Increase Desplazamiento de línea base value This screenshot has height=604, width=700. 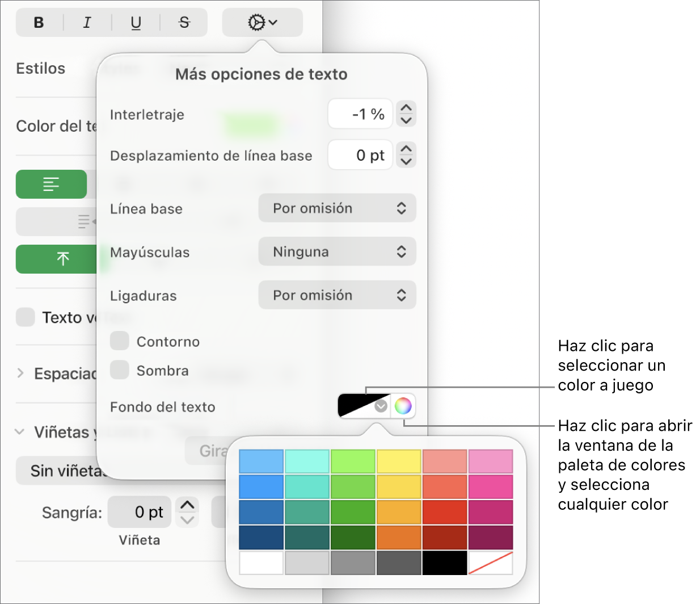coord(406,149)
